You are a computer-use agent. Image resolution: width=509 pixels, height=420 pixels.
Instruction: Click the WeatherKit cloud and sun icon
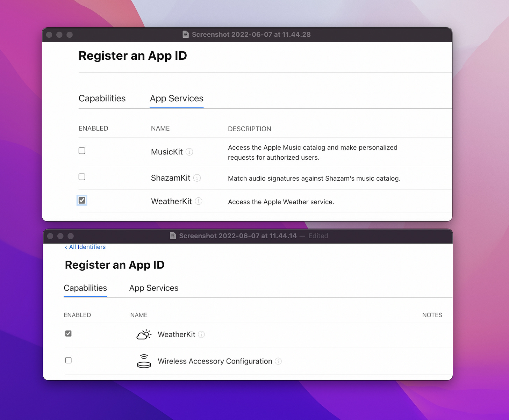[144, 334]
